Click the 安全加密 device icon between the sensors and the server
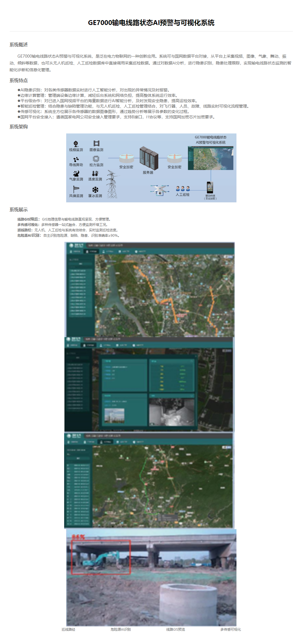306x644 pixels. click(x=127, y=158)
